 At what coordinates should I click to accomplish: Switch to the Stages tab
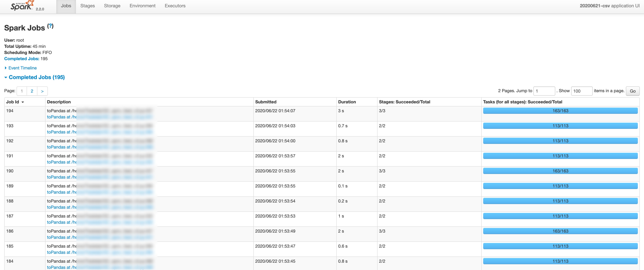click(87, 6)
